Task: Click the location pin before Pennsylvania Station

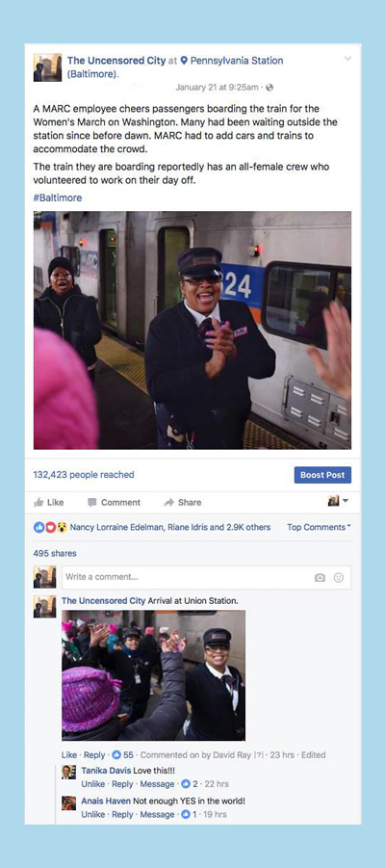Action: (185, 61)
